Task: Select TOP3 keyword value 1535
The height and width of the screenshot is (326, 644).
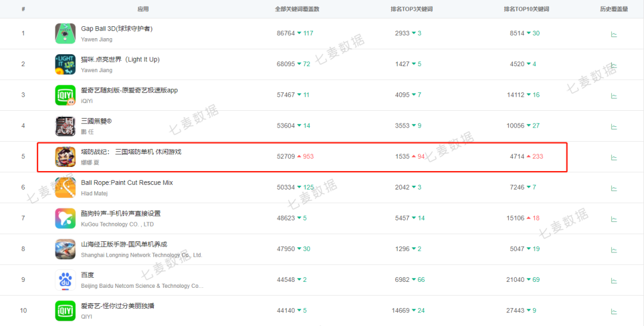Action: 402,156
